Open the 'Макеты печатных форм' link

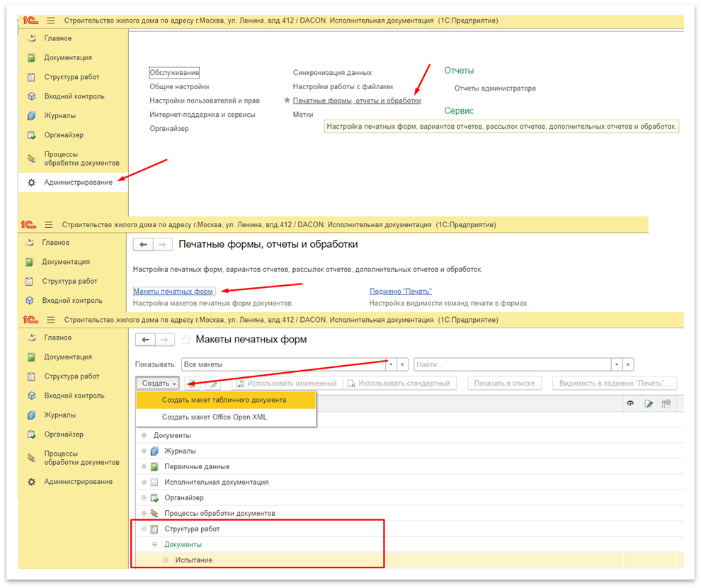pos(173,292)
